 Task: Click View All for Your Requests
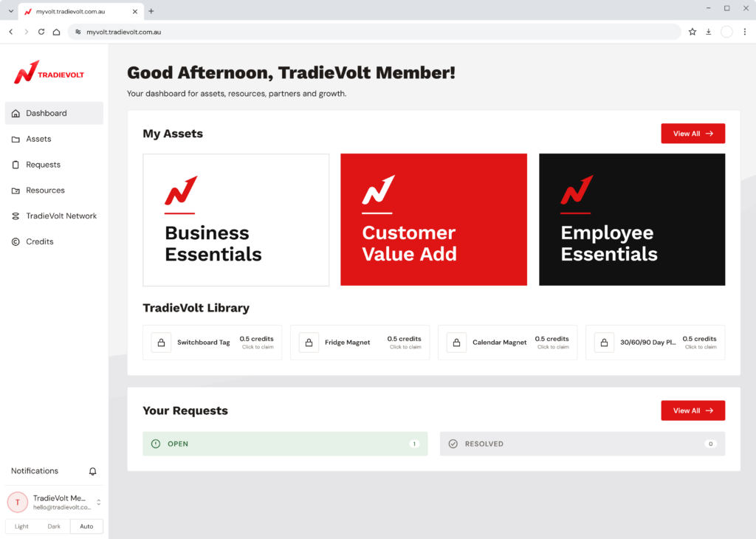[x=693, y=411]
